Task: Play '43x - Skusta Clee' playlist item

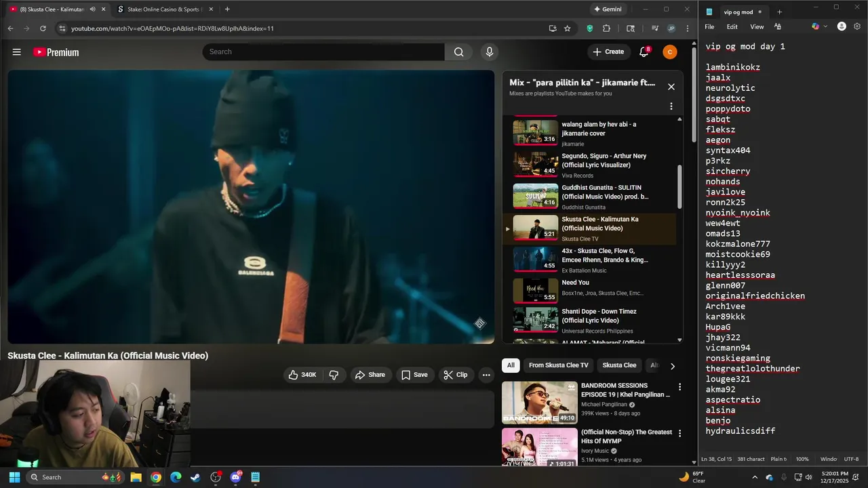Action: [590, 260]
